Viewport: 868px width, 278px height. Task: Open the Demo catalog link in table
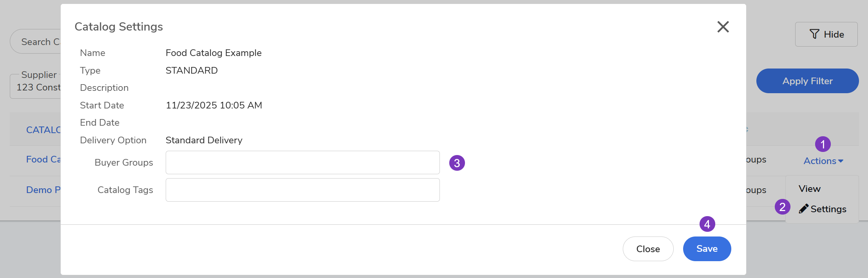point(43,190)
